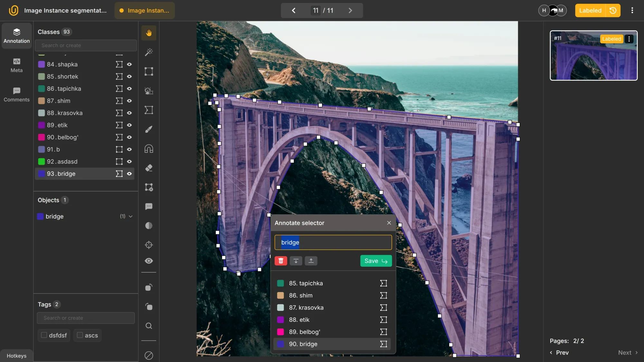Switch to the Meta tab

coord(16,65)
